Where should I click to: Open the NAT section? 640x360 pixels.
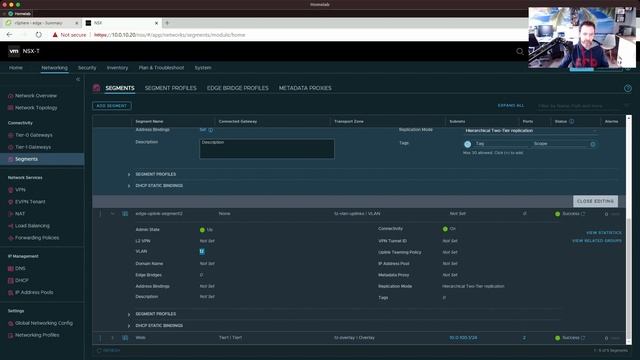coord(20,214)
